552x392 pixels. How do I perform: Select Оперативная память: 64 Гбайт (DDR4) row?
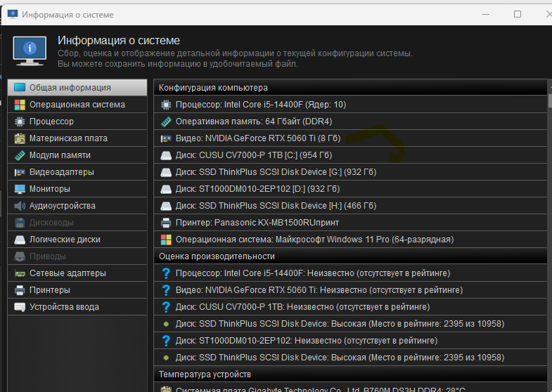(350, 122)
